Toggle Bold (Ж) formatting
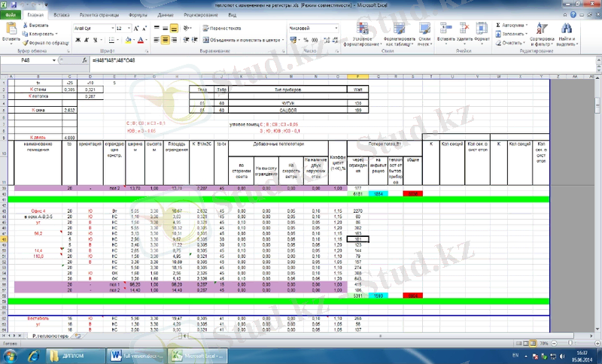The width and height of the screenshot is (602, 364). (x=76, y=39)
